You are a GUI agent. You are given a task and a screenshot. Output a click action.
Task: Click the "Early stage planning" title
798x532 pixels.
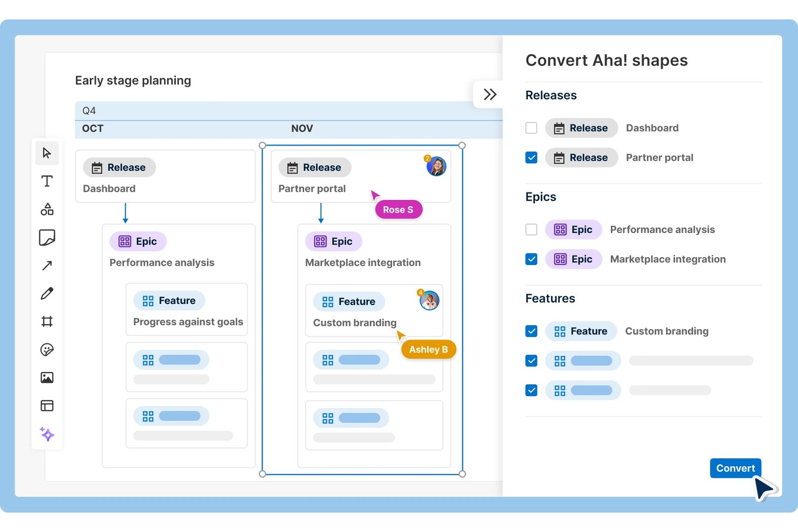[x=133, y=80]
